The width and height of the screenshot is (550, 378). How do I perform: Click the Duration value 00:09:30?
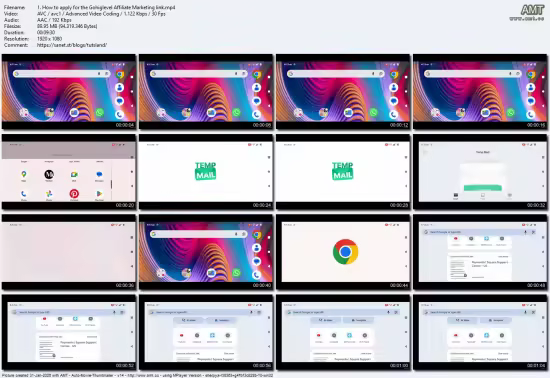[46, 33]
